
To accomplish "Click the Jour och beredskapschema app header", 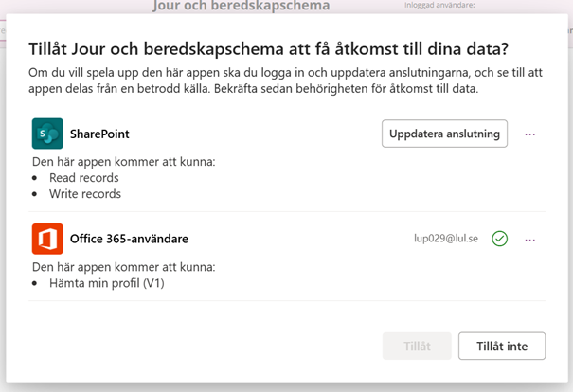I will pos(242,6).
